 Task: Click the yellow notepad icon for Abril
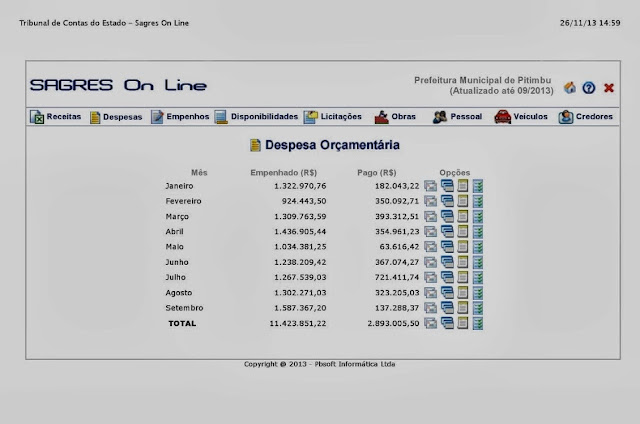[x=462, y=232]
